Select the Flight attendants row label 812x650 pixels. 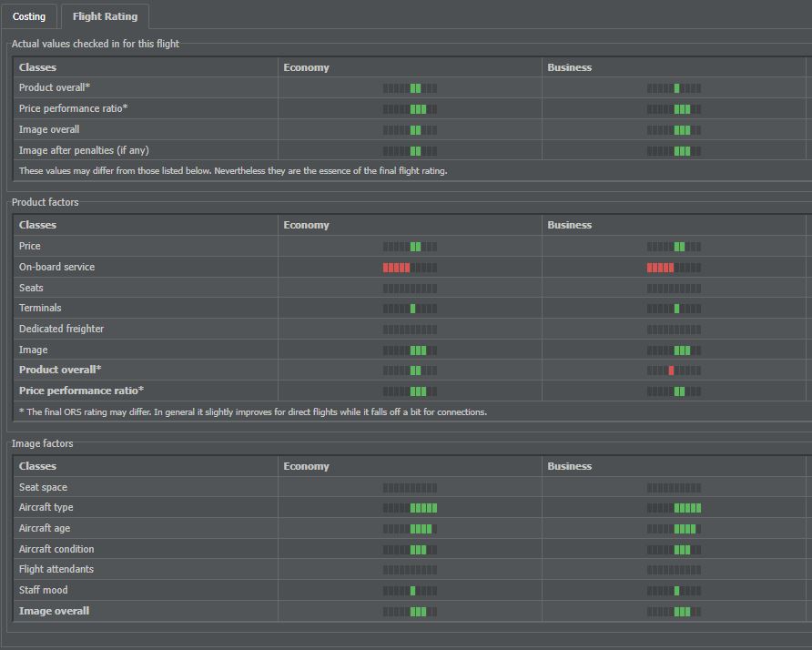point(56,569)
